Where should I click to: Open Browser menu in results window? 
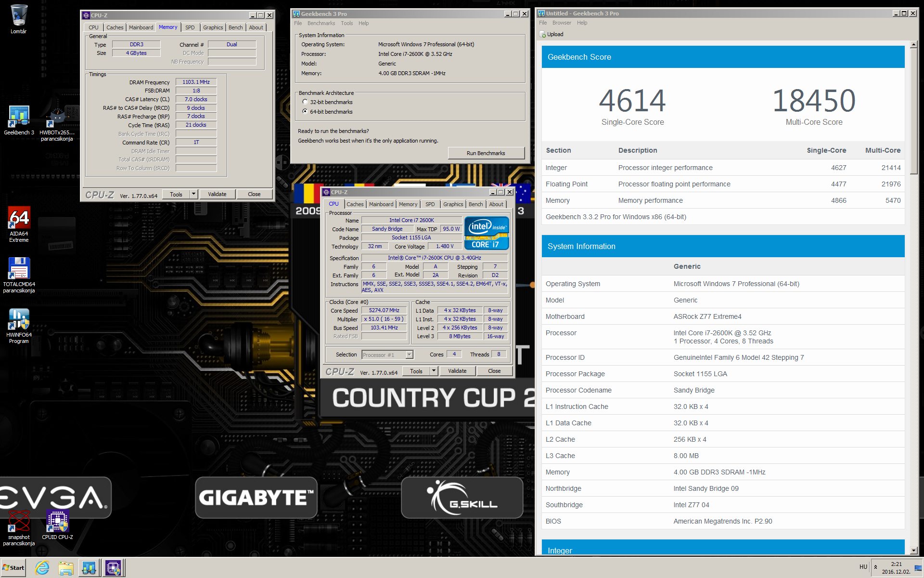click(562, 23)
